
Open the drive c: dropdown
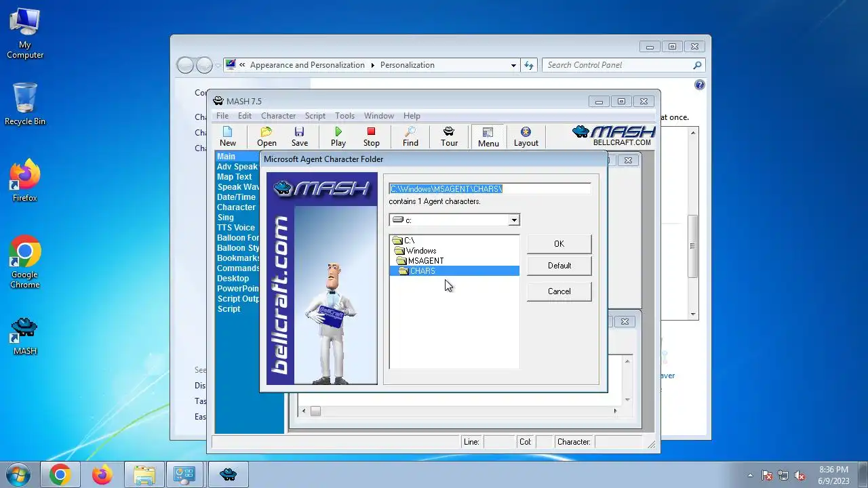point(514,220)
